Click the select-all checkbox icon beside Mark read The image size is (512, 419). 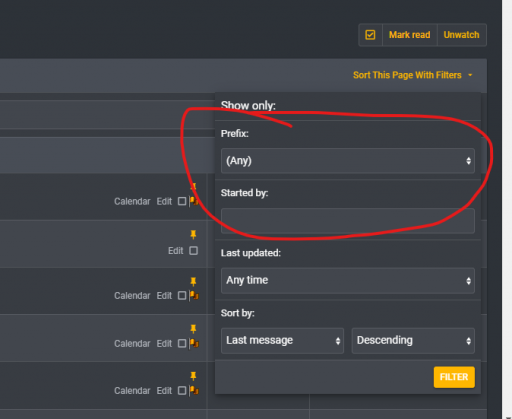coord(370,35)
